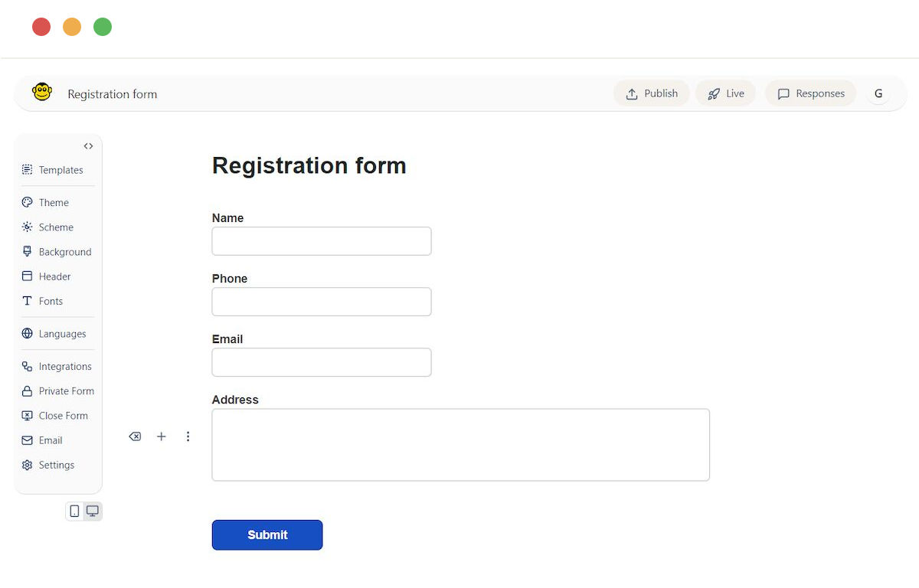Select the Scheme brightness option
Image resolution: width=919 pixels, height=588 pixels.
click(x=48, y=227)
